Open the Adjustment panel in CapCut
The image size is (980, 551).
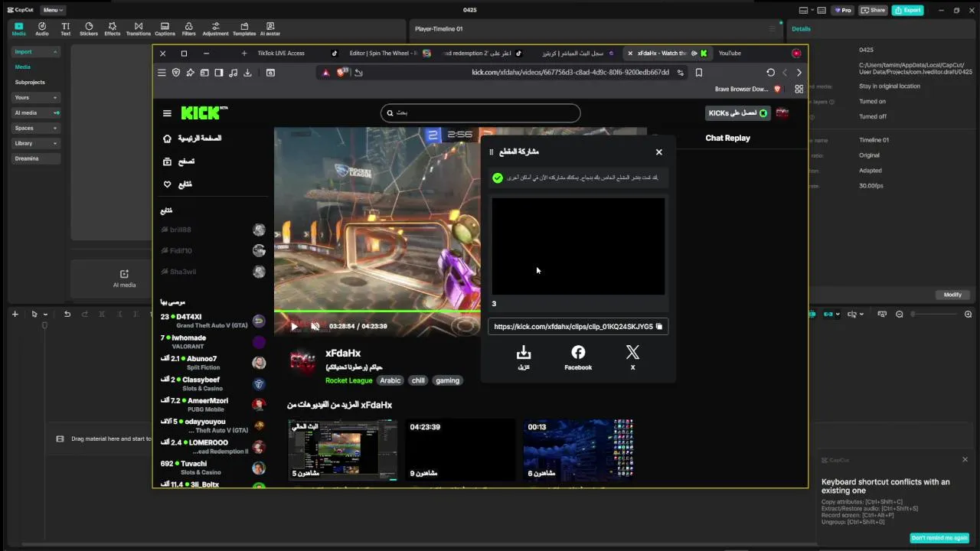[215, 28]
